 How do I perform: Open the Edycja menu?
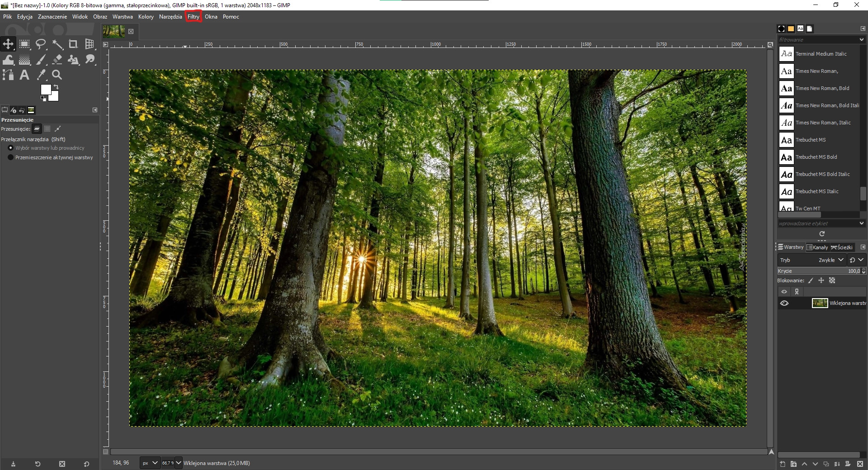[25, 17]
